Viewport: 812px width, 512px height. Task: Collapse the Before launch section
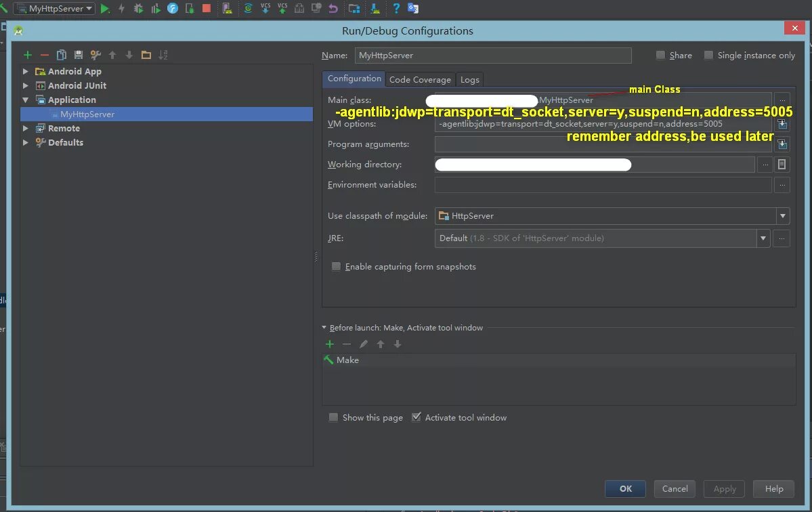pyautogui.click(x=324, y=327)
